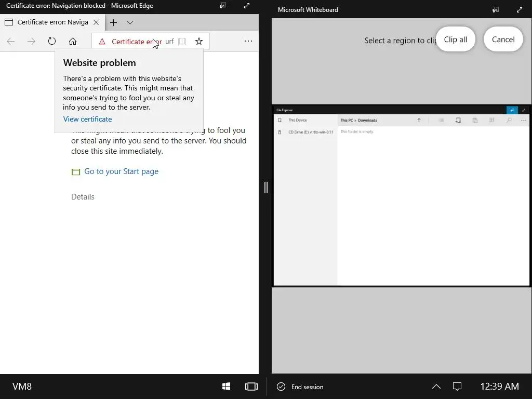Open the Edge home page

[73, 42]
